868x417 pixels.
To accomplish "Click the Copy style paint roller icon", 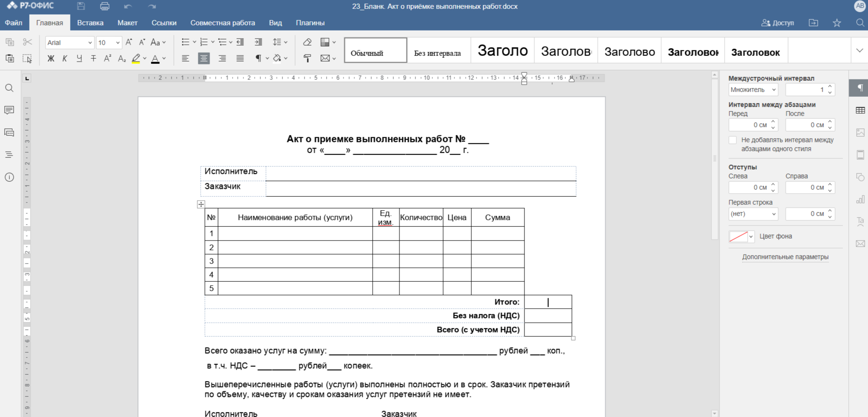I will click(307, 58).
